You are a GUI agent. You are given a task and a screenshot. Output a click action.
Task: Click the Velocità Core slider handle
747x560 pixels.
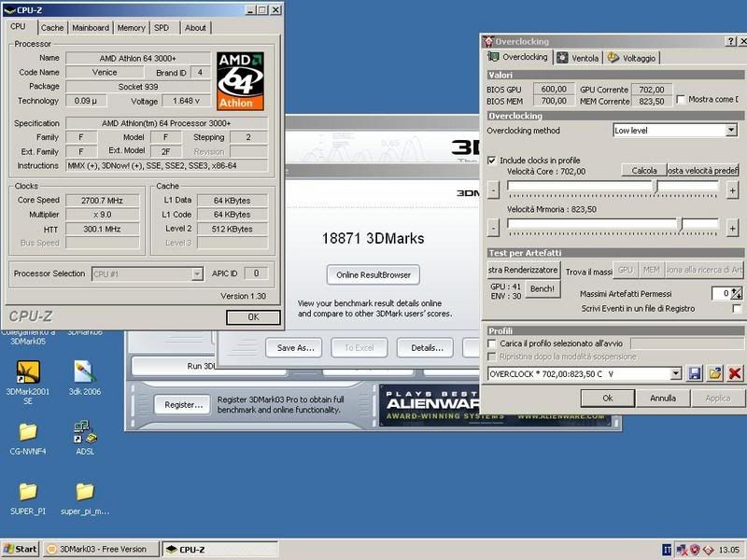click(x=656, y=187)
